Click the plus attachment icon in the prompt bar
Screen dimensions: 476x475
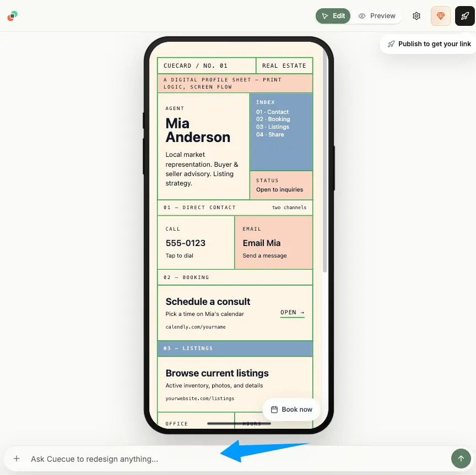(17, 458)
